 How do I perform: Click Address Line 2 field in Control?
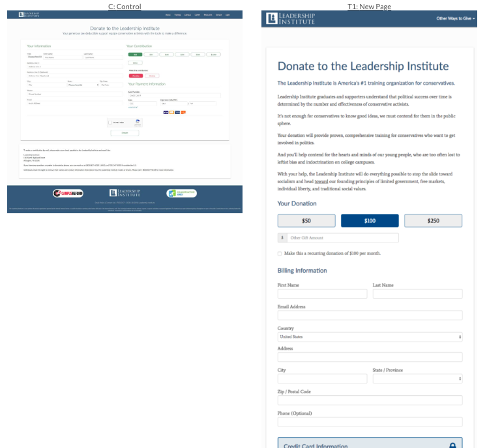tap(75, 76)
